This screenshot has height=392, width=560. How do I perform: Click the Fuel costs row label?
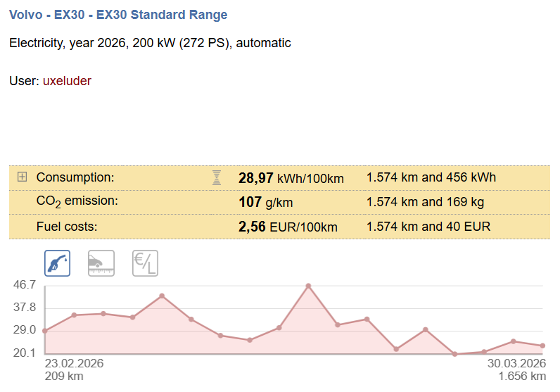(x=67, y=227)
